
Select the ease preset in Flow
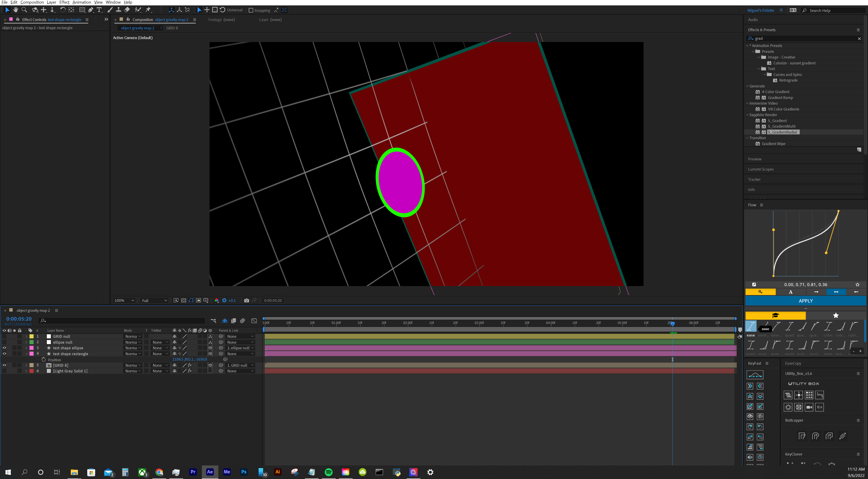[751, 327]
